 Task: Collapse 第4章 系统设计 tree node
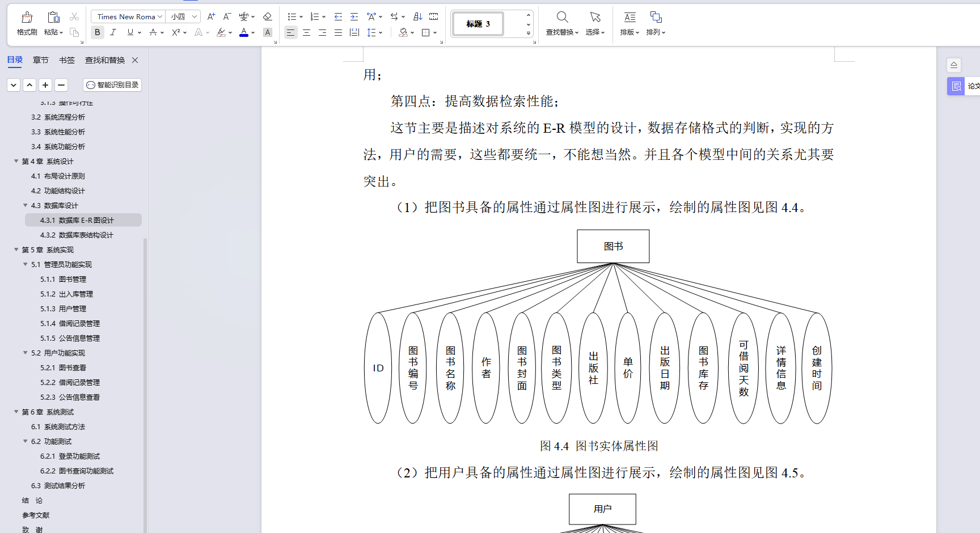[16, 161]
